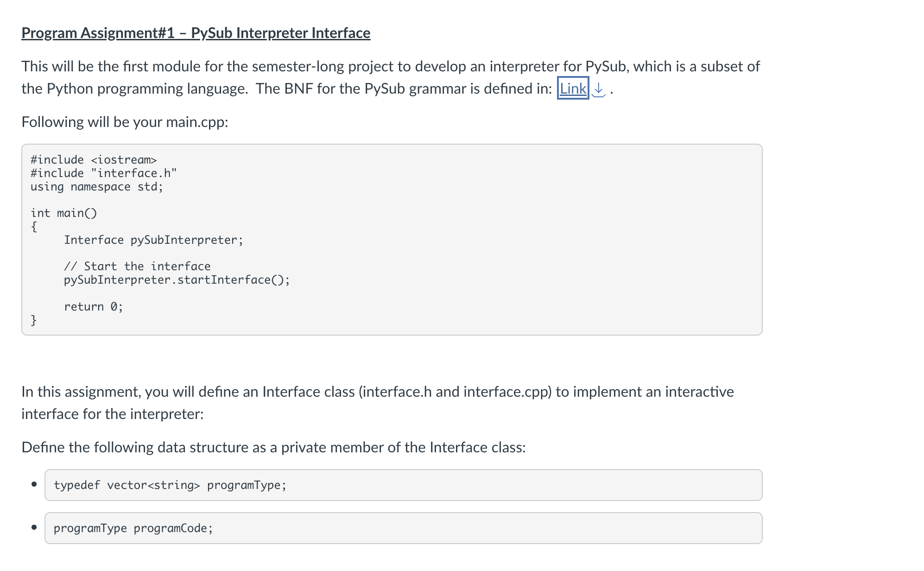The height and width of the screenshot is (571, 924).
Task: Click the return 0 statement
Action: (93, 307)
